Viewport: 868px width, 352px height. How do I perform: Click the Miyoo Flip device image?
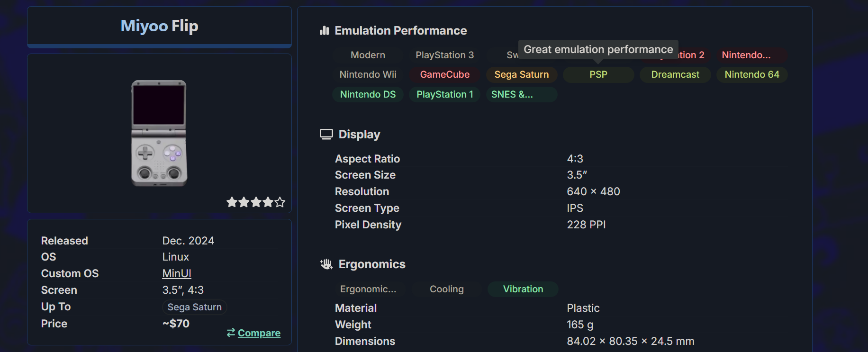coord(159,133)
